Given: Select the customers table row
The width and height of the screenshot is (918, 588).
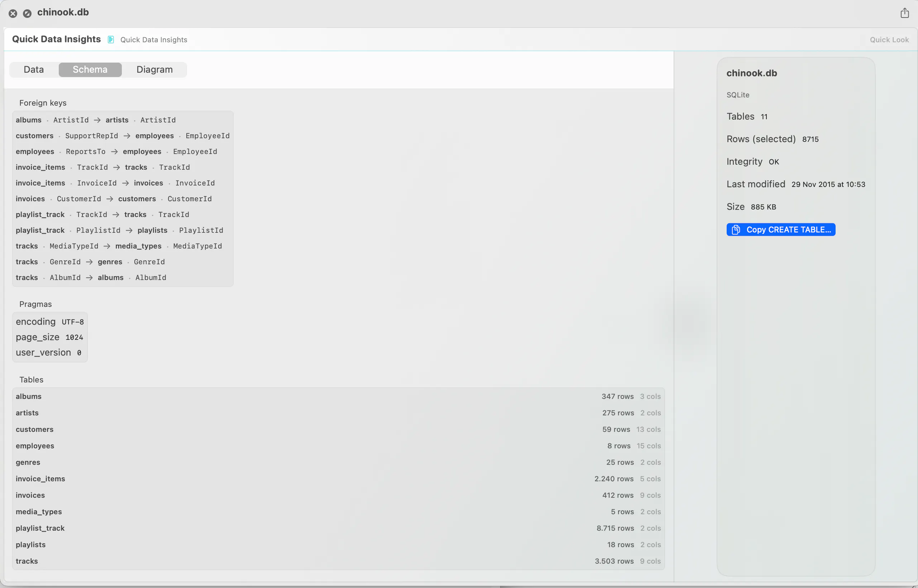Looking at the screenshot, I should (x=338, y=429).
